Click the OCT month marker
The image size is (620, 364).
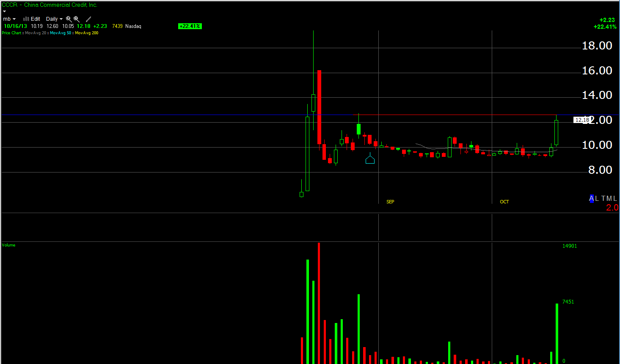504,202
